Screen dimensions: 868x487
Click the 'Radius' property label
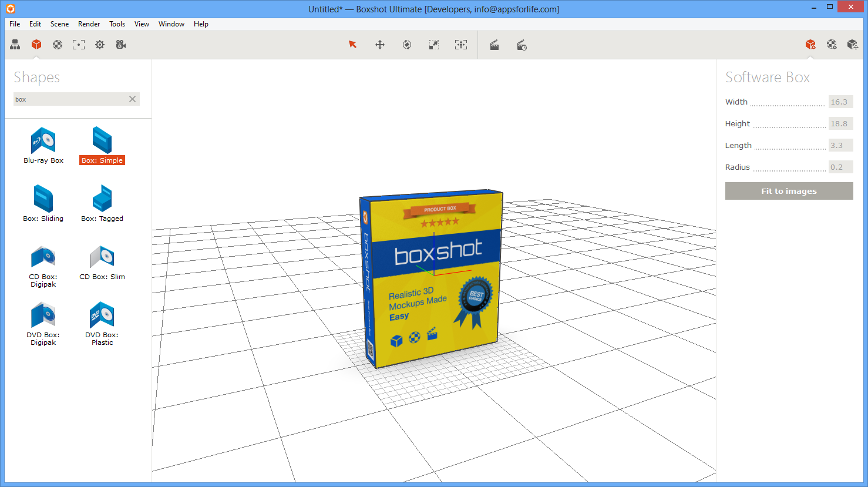(x=738, y=167)
